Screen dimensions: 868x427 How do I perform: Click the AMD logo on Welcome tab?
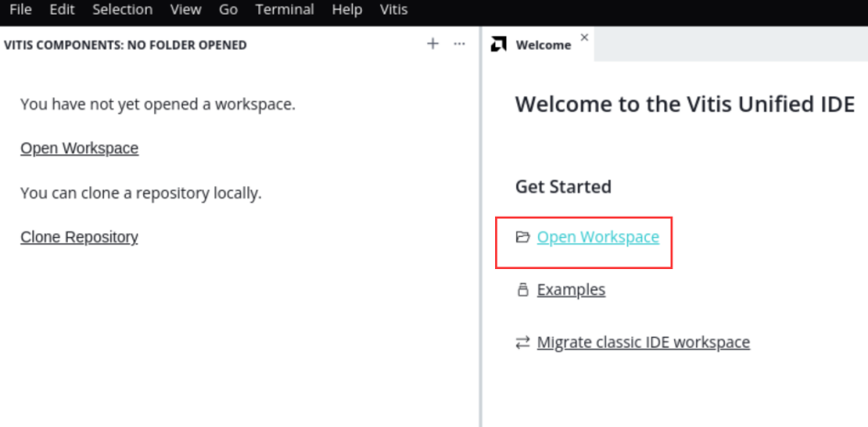pyautogui.click(x=498, y=44)
